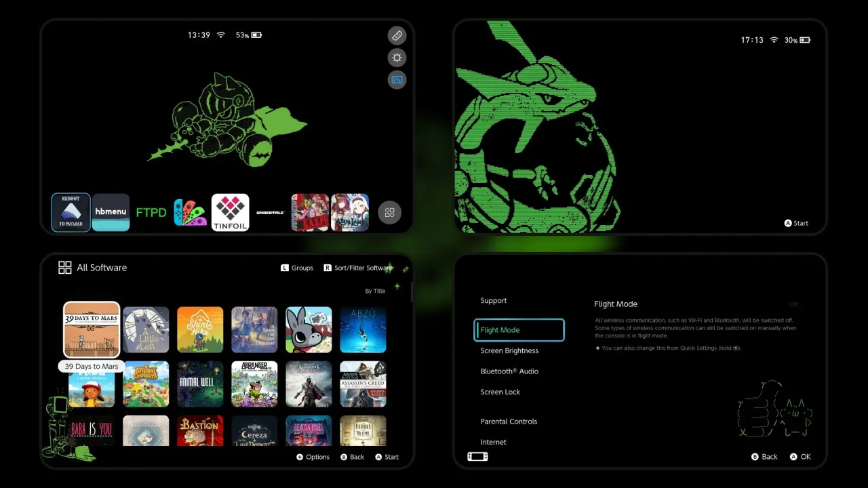Select the Baba Is You tile
This screenshot has height=488, width=868.
pyautogui.click(x=92, y=430)
